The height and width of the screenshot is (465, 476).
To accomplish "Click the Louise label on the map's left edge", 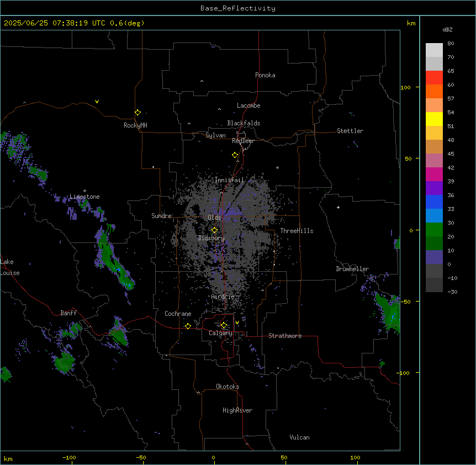I will pos(10,273).
